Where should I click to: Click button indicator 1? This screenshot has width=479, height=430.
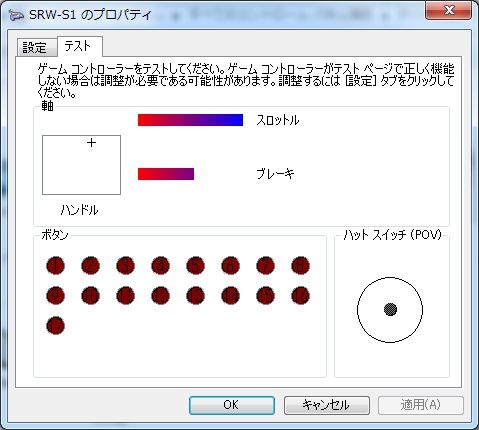coord(55,266)
